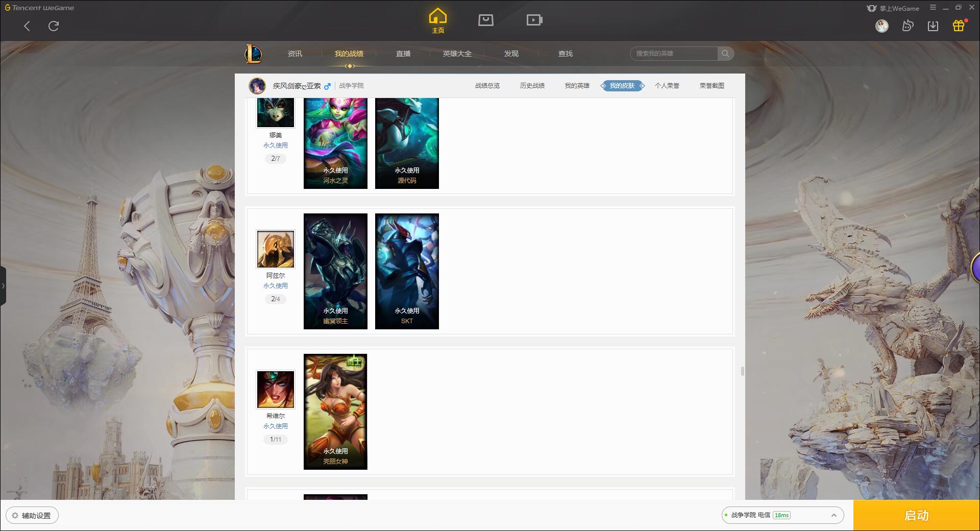Image resolution: width=980 pixels, height=531 pixels.
Task: Open the download manager icon
Action: coord(933,26)
